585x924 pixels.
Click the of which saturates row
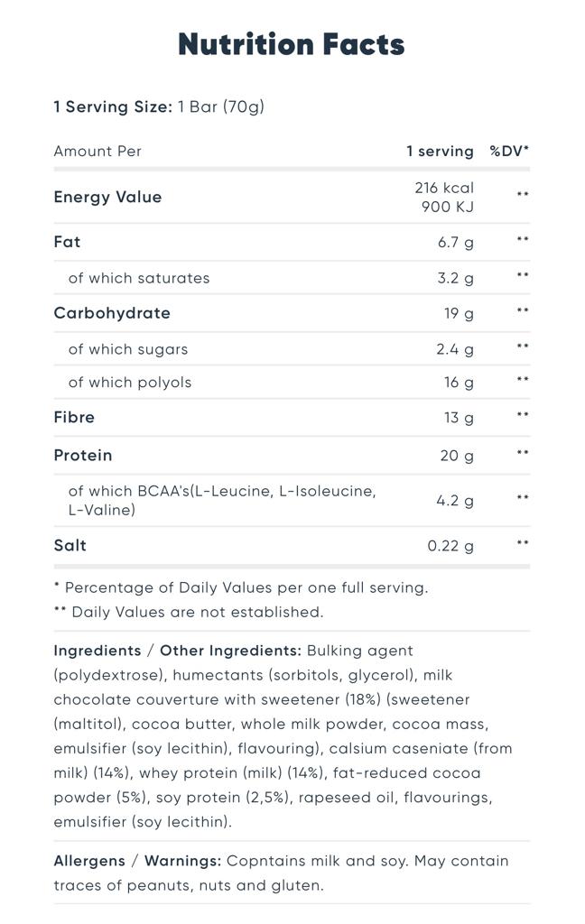click(x=139, y=278)
